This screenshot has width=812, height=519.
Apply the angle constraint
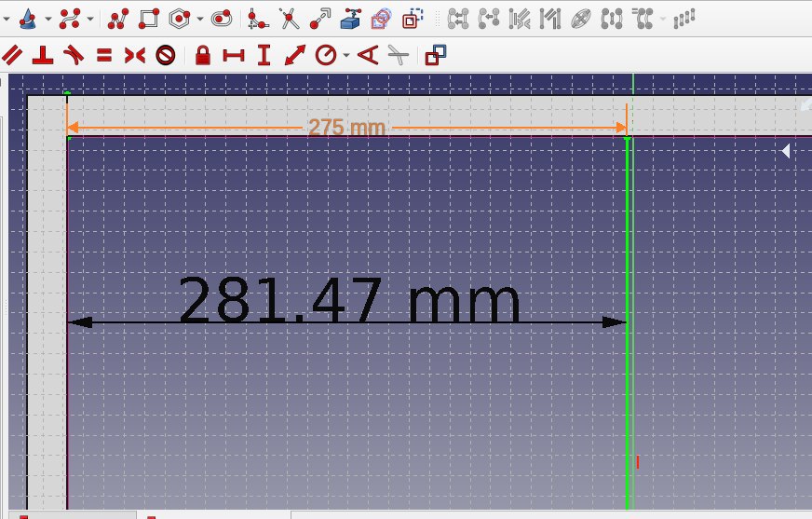click(368, 55)
